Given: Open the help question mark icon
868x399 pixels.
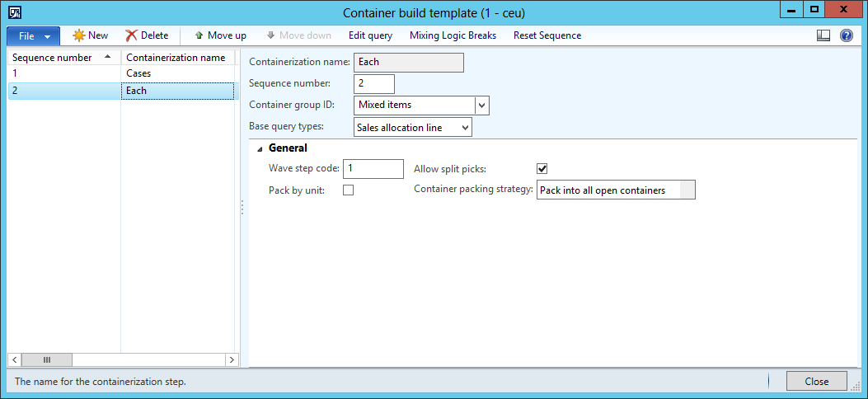Looking at the screenshot, I should coord(846,35).
